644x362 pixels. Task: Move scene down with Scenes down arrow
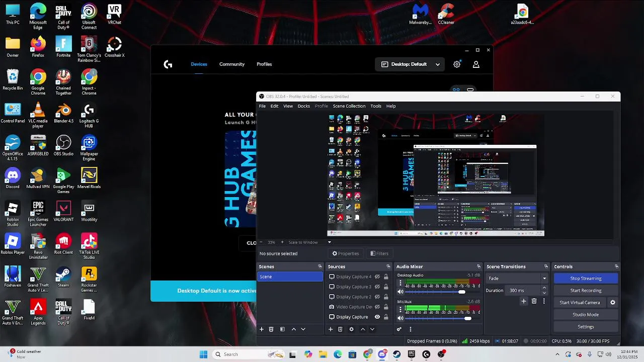(303, 329)
